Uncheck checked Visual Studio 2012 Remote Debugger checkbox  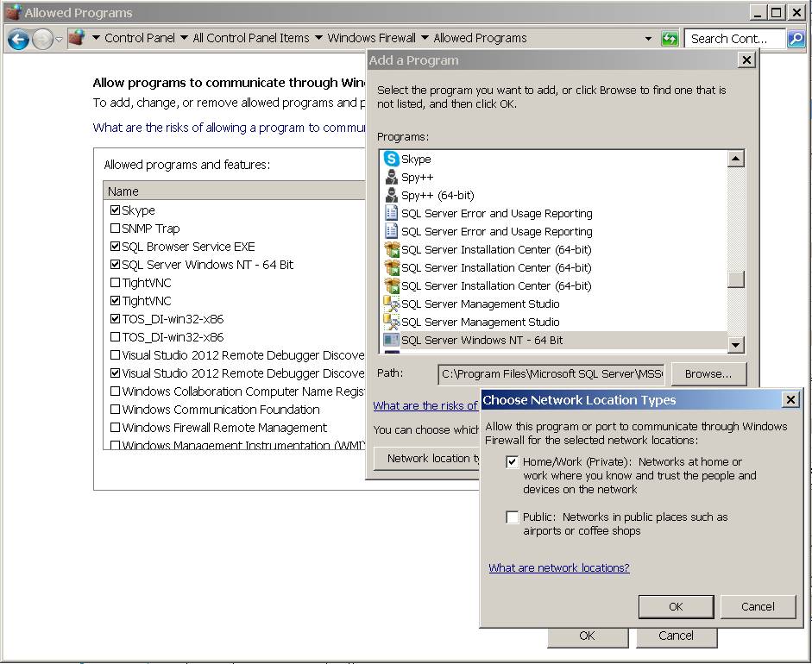point(115,373)
